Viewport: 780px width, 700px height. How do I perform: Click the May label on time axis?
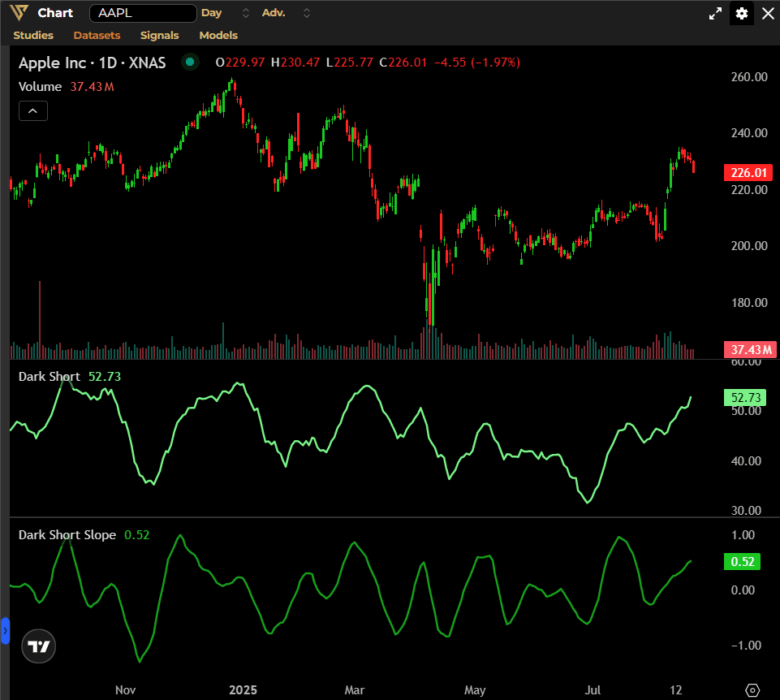point(475,690)
